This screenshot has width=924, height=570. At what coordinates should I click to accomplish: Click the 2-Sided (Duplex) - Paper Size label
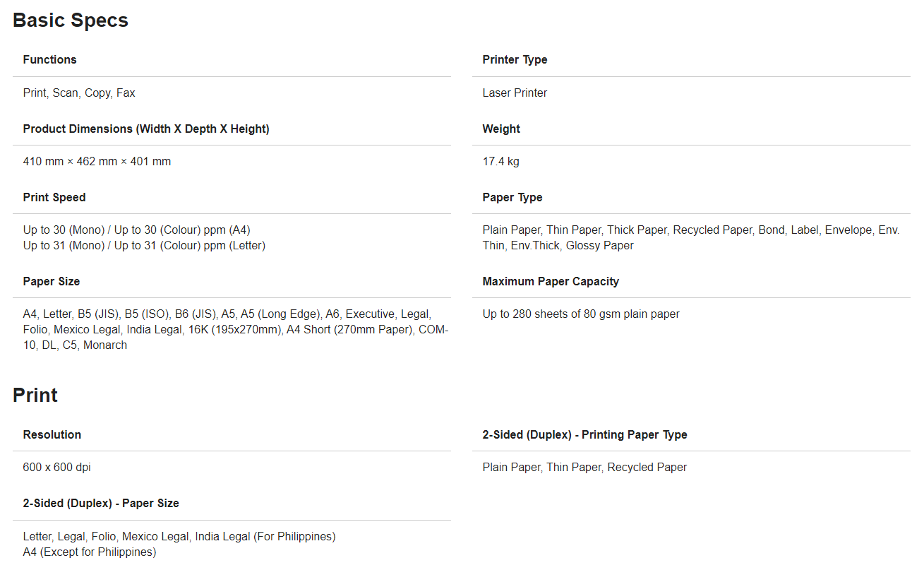click(101, 504)
